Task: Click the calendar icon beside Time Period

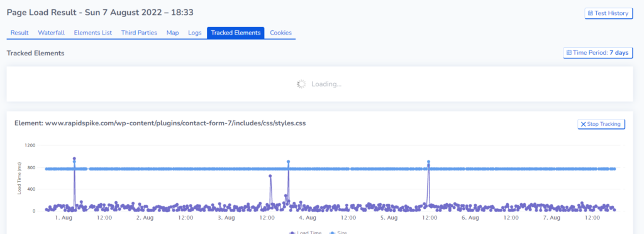Action: tap(569, 53)
